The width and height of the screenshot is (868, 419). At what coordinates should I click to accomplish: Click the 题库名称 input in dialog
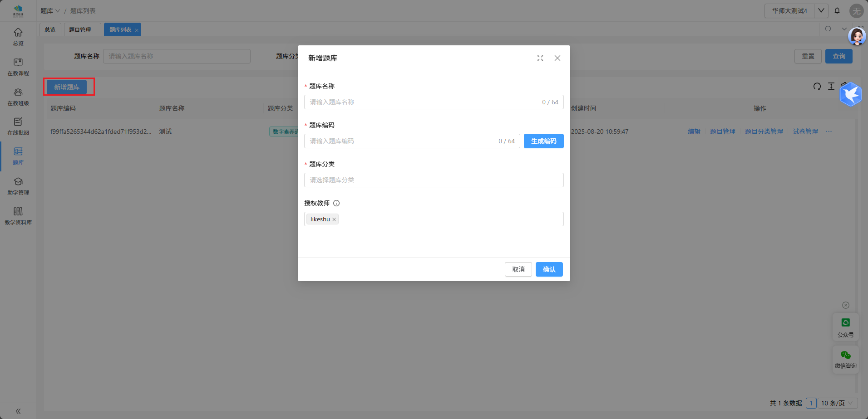coord(422,102)
